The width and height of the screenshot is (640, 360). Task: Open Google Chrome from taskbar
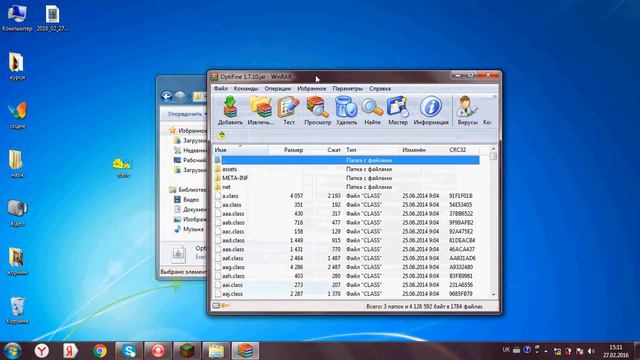(x=100, y=351)
